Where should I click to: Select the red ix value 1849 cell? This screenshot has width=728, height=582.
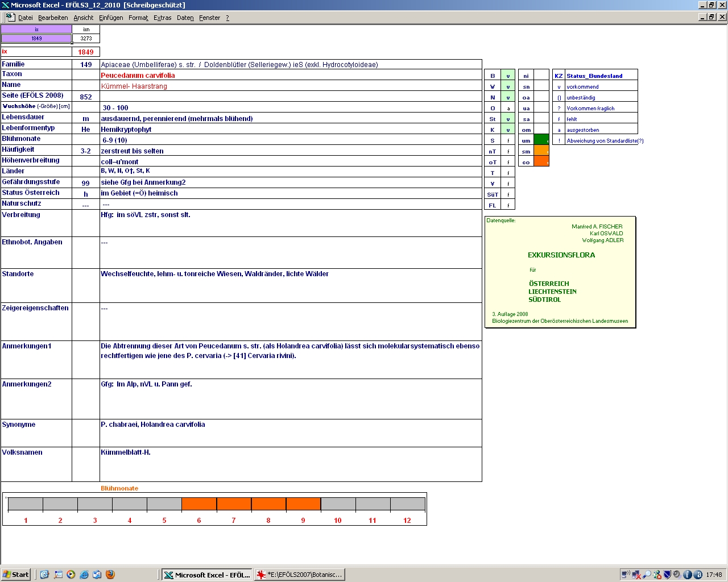click(86, 52)
